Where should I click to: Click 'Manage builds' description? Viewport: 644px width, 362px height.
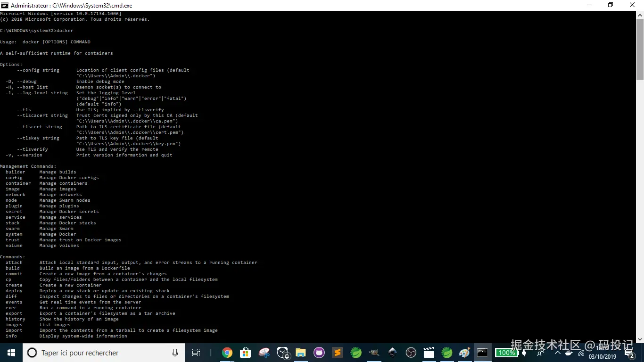pos(58,172)
